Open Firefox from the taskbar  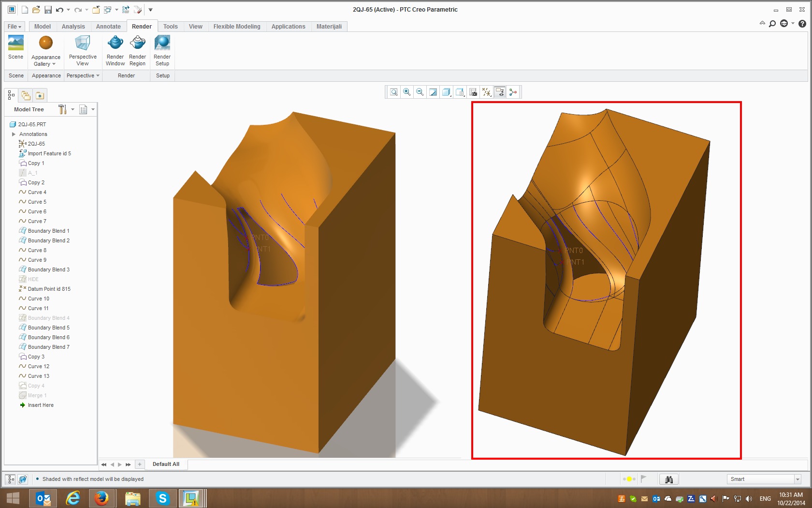tap(101, 498)
